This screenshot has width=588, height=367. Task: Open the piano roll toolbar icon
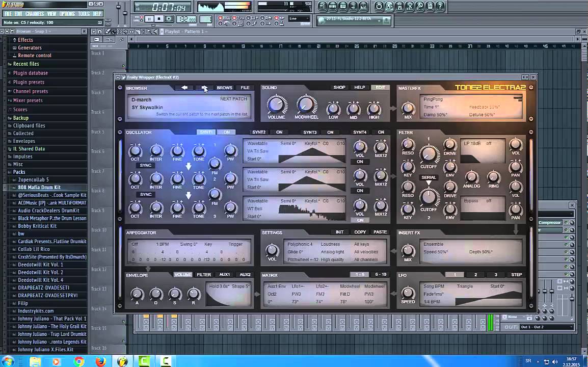(343, 6)
